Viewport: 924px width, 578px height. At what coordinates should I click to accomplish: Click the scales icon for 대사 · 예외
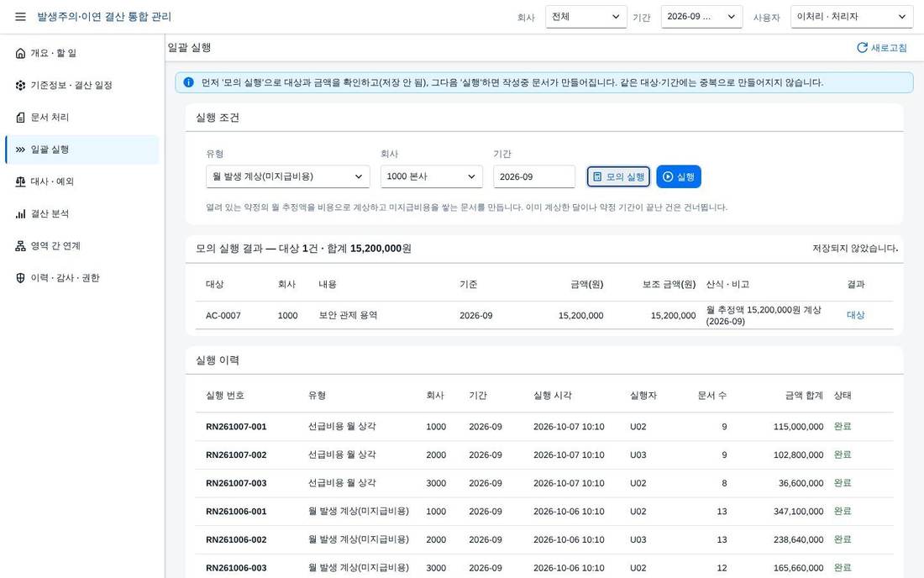21,181
